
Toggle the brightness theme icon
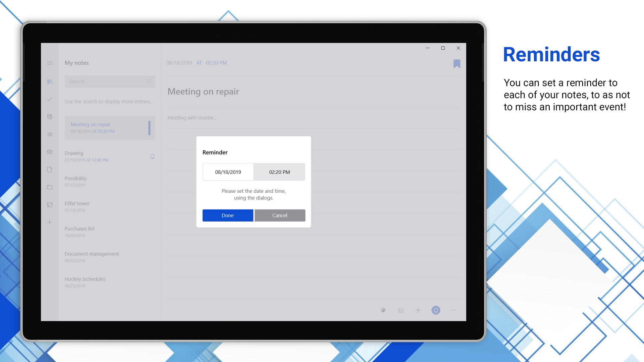(383, 310)
